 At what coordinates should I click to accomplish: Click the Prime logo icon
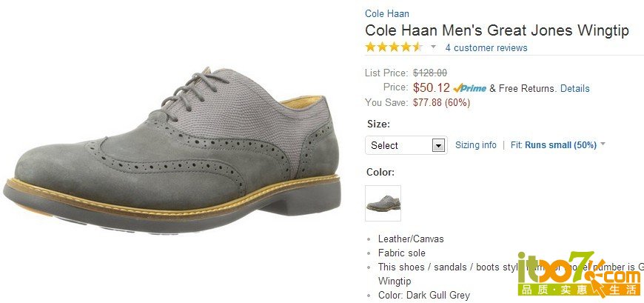click(470, 88)
